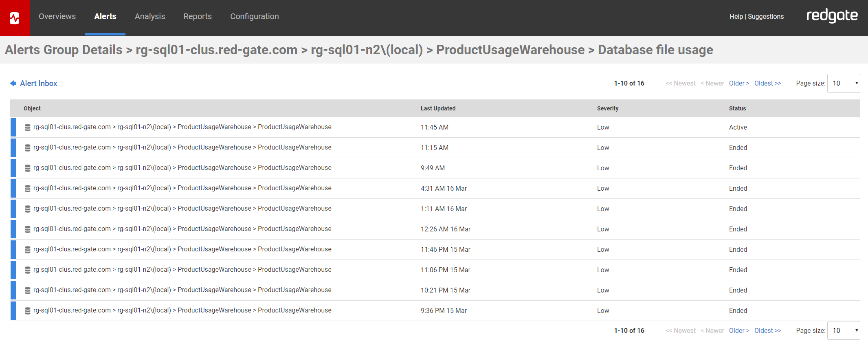Click the red SQL Monitor home logo
Image resolution: width=868 pixels, height=352 pixels.
pos(15,18)
